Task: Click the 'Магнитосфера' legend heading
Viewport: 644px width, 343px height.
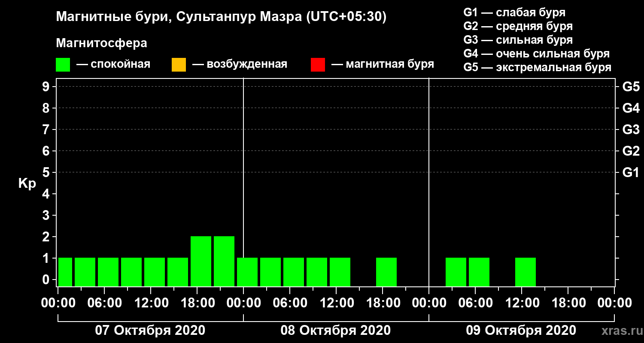Action: pyautogui.click(x=102, y=43)
